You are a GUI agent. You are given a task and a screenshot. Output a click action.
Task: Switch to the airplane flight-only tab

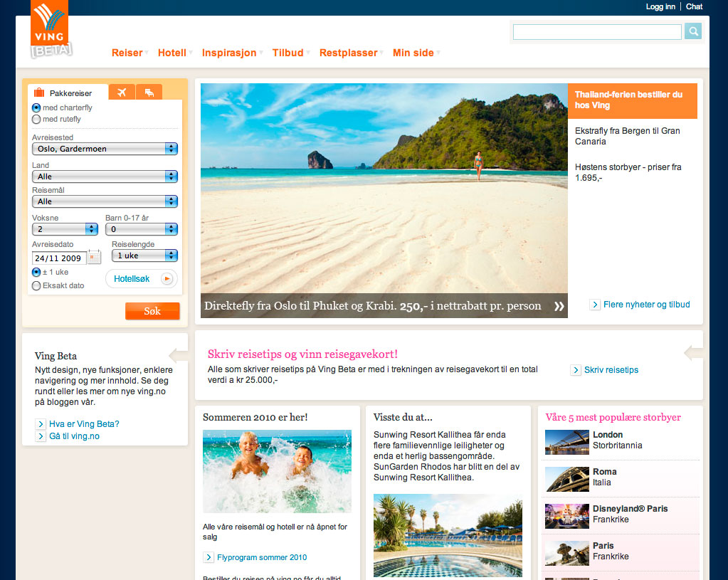click(122, 92)
